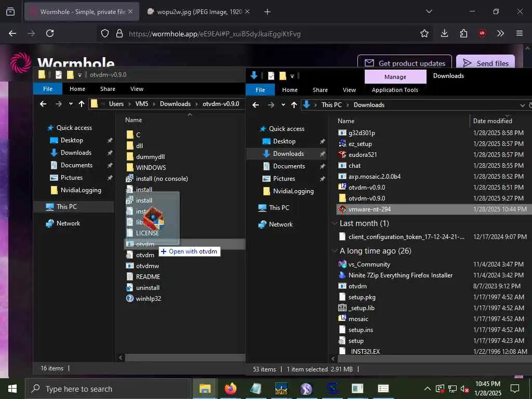Select Ninite 7Zip Everything Firefox Installer

pyautogui.click(x=401, y=275)
